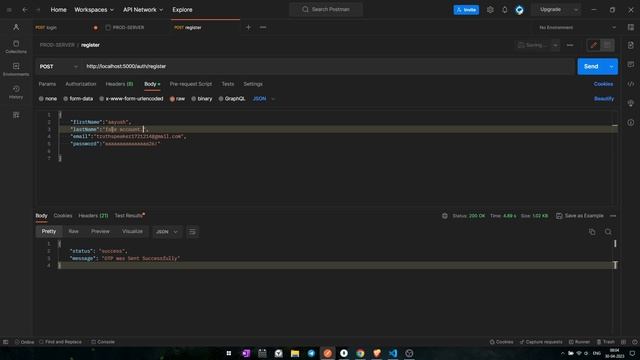Viewport: 640px width, 360px height.
Task: Expand the Send button arrow options
Action: [611, 67]
